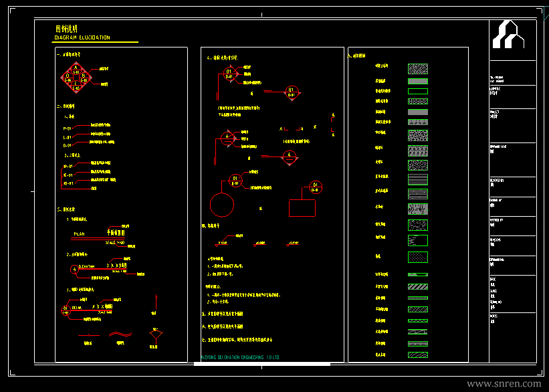Select the wavy break line symbol

pyautogui.click(x=120, y=334)
